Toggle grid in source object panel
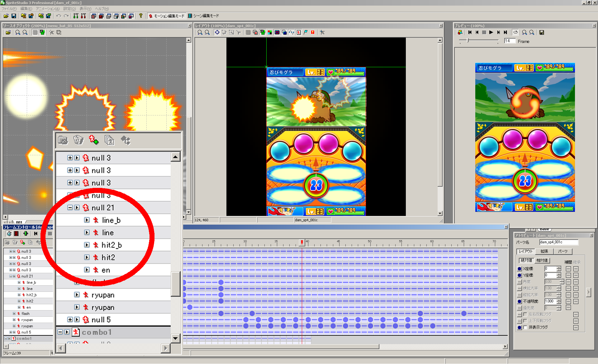This screenshot has width=598, height=364. click(x=35, y=32)
